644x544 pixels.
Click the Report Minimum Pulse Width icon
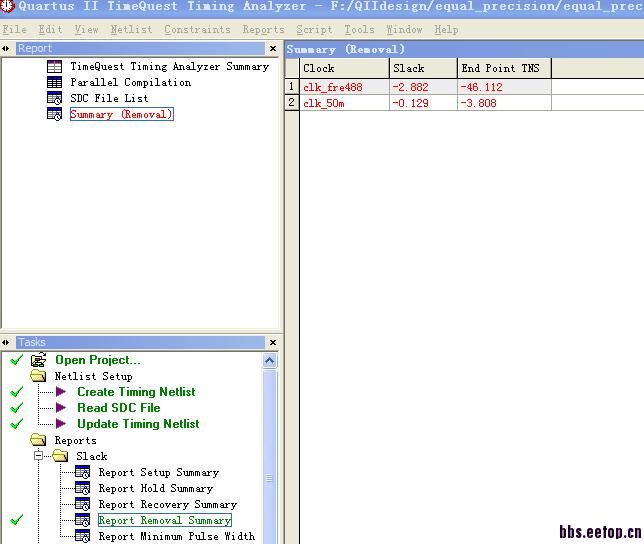click(x=83, y=536)
